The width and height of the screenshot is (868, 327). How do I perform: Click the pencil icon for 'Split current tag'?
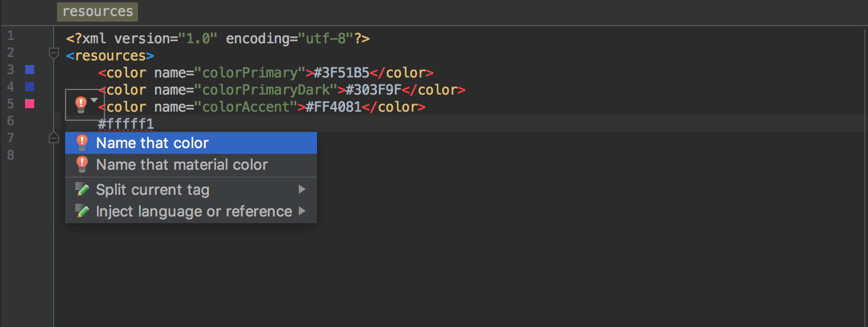(82, 190)
